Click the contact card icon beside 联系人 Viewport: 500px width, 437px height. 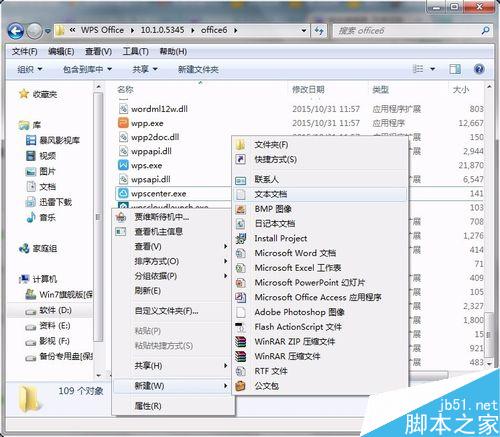(x=240, y=180)
